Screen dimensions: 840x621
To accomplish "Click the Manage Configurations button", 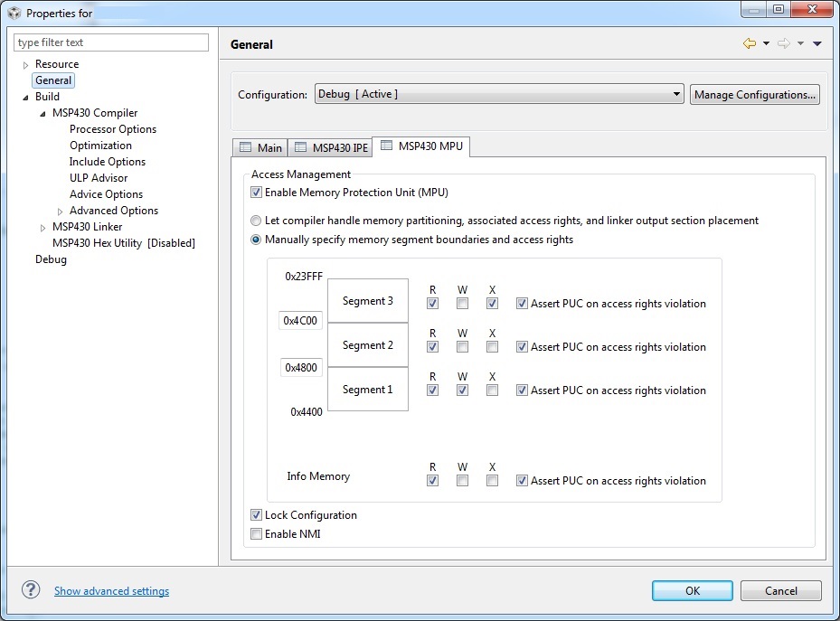I will tap(755, 95).
